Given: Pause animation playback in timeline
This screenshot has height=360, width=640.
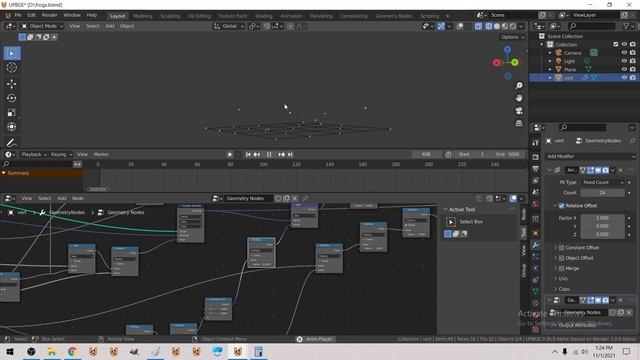Looking at the screenshot, I should point(269,155).
